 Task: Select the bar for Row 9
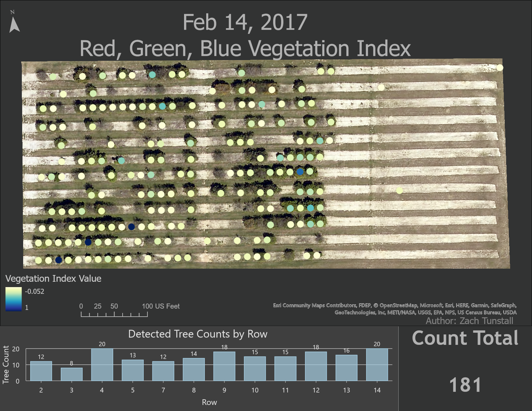click(224, 366)
